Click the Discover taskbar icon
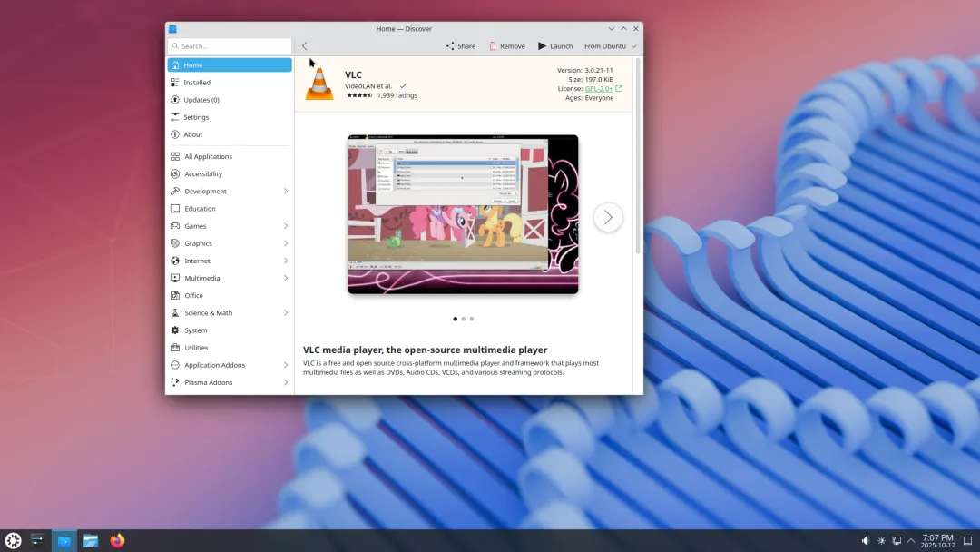 click(64, 541)
